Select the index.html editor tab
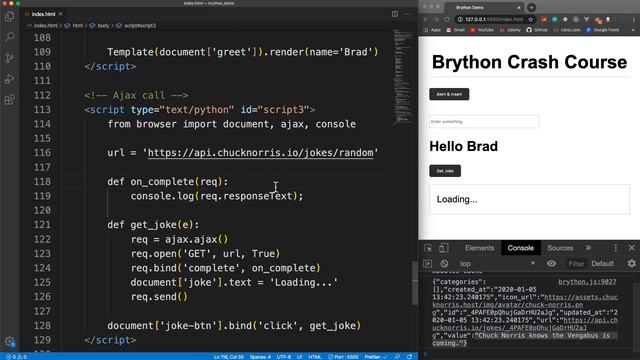 click(x=43, y=14)
